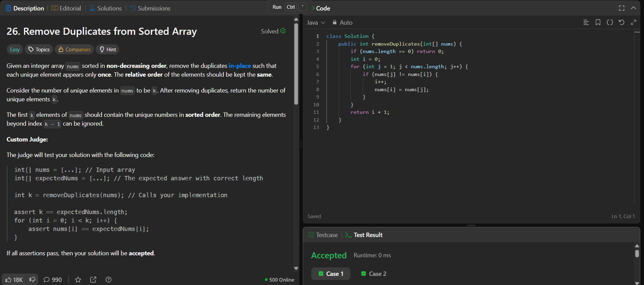Share the problem via external link icon

[x=93, y=280]
